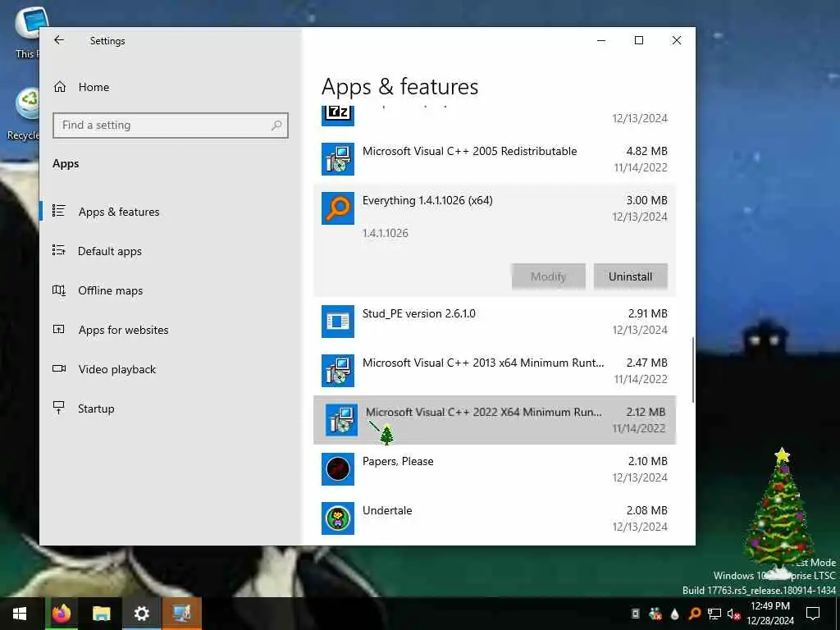Select Microsoft Visual C++ 2022 X64 Minimum entry
This screenshot has width=840, height=630.
click(495, 420)
